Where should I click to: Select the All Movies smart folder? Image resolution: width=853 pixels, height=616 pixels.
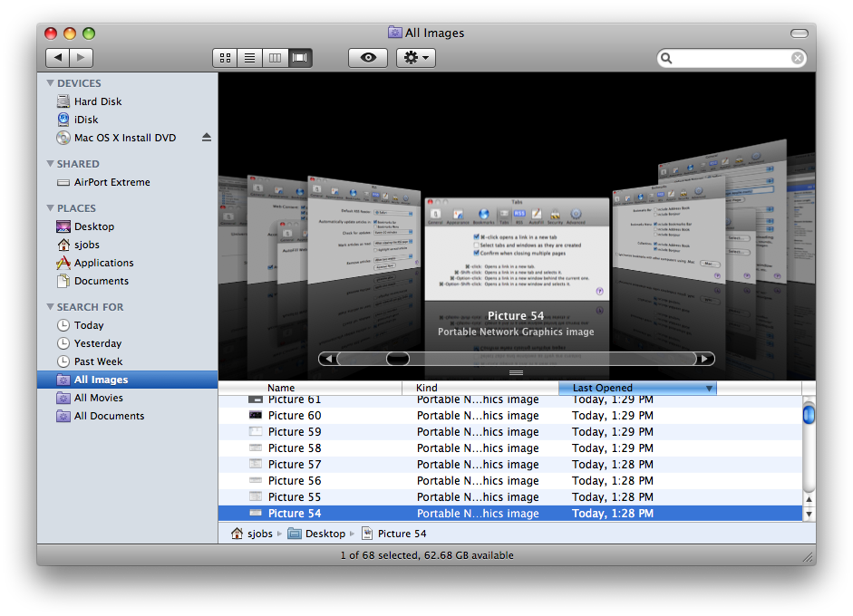click(127, 398)
